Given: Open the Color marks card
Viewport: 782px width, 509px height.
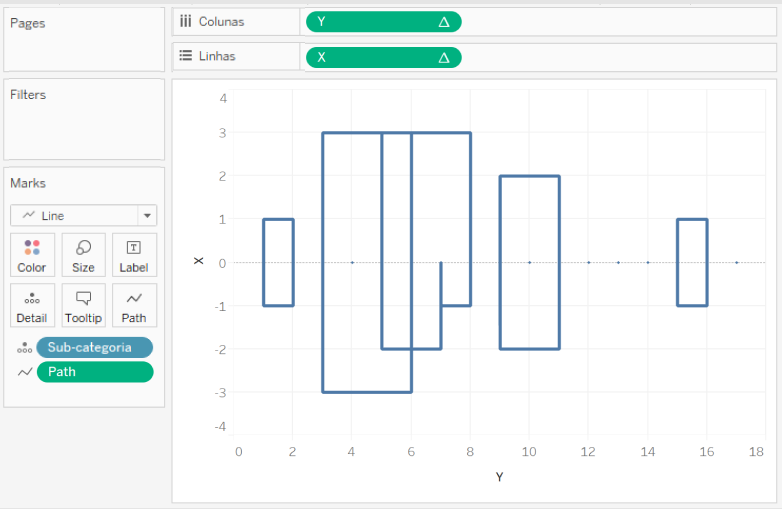Looking at the screenshot, I should [32, 255].
